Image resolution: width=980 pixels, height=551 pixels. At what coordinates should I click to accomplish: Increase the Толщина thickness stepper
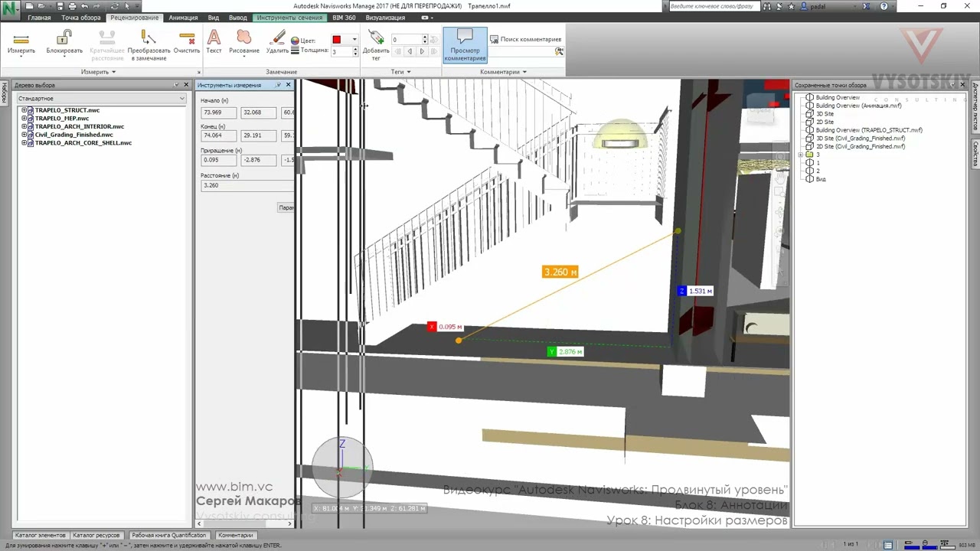coord(355,49)
